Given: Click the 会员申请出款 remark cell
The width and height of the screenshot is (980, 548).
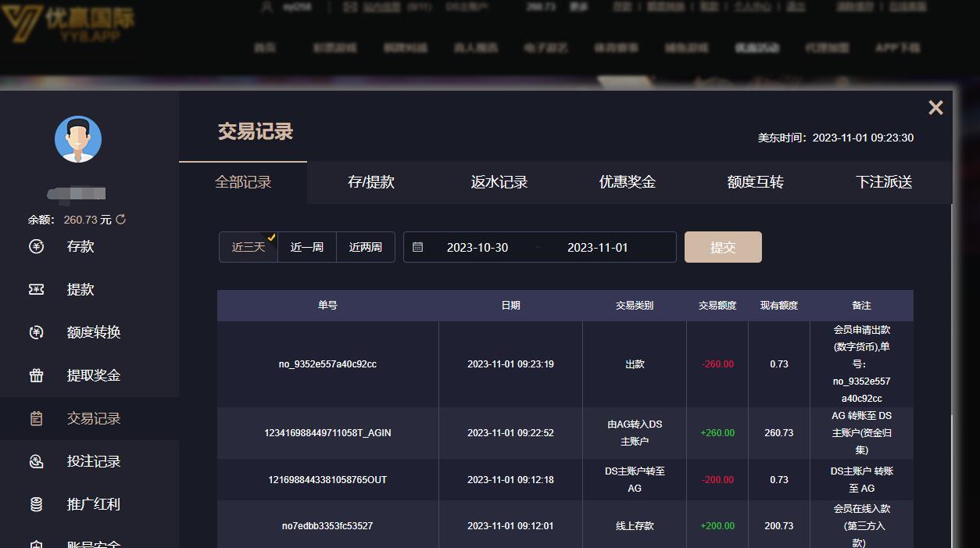Looking at the screenshot, I should pyautogui.click(x=861, y=364).
